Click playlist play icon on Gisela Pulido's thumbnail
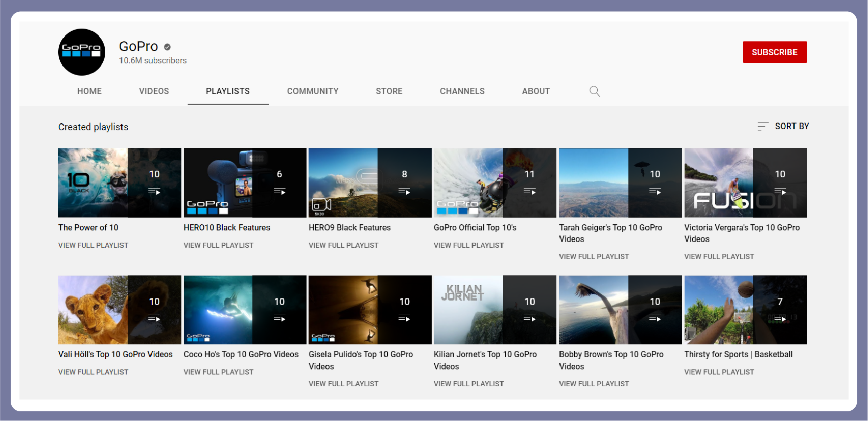 pos(404,318)
